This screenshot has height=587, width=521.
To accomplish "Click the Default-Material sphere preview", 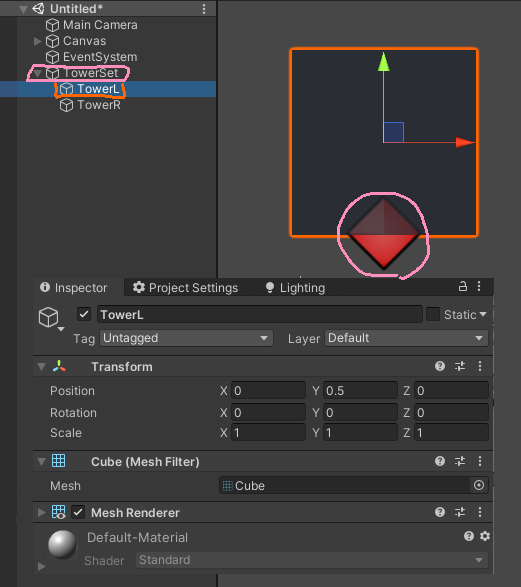I will (63, 545).
